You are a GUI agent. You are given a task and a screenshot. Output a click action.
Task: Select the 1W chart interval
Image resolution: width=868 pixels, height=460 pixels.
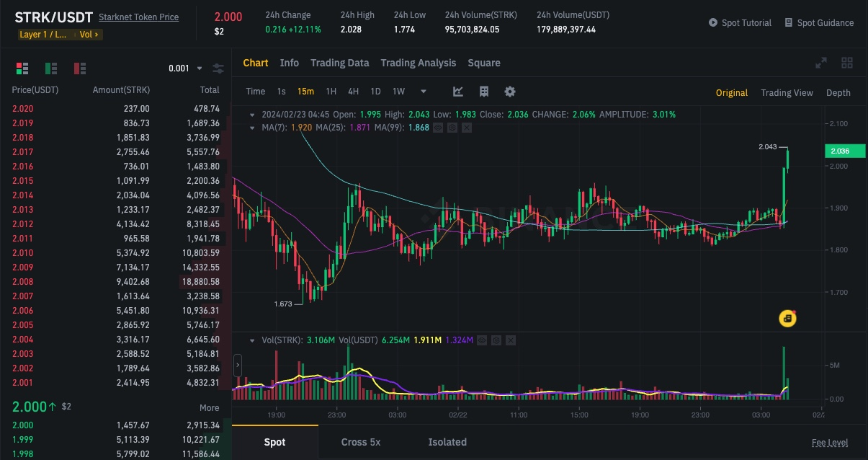coord(398,92)
